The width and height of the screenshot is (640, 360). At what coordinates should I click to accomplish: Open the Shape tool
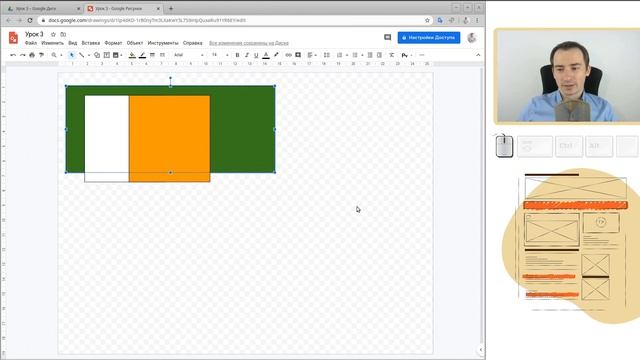(x=97, y=55)
